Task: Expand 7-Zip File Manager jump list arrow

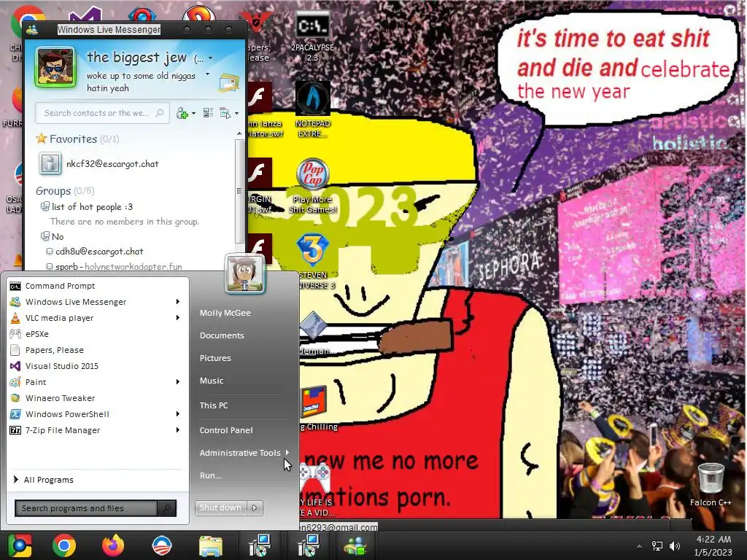Action: 178,430
